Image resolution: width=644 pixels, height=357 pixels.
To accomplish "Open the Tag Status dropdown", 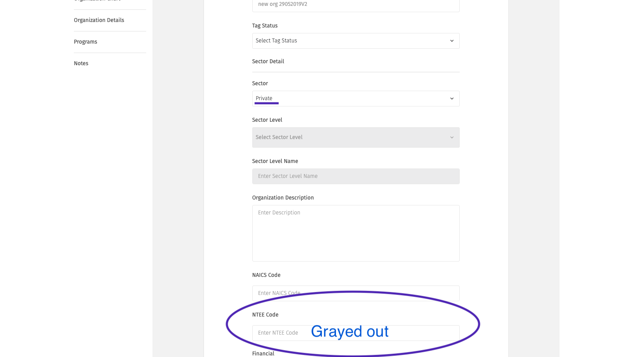I will [356, 40].
